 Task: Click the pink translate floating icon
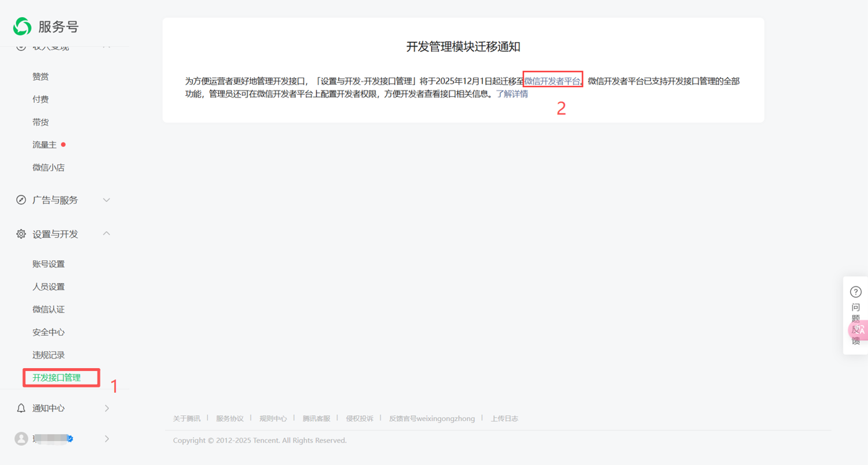point(858,330)
